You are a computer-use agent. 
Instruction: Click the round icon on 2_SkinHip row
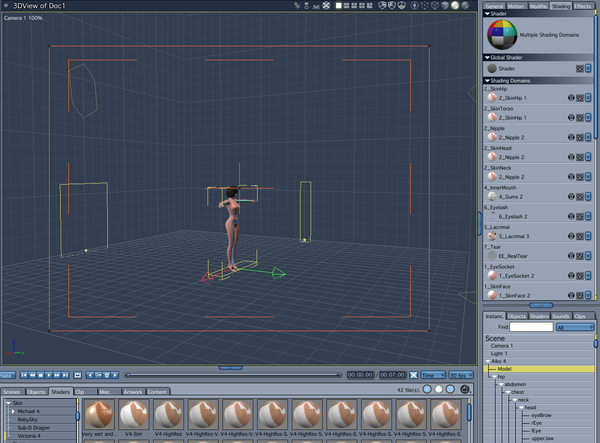571,98
